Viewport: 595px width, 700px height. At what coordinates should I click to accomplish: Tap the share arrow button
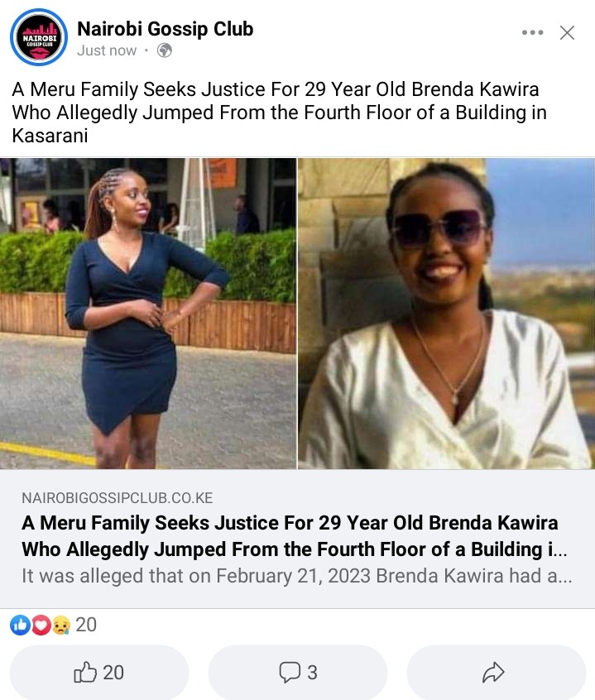point(497,672)
